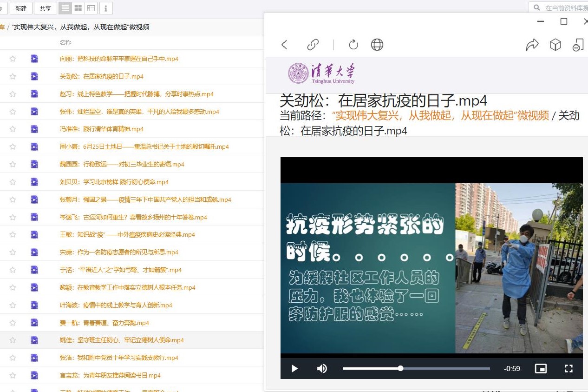
Task: Show info panel with the i icon
Action: [106, 8]
